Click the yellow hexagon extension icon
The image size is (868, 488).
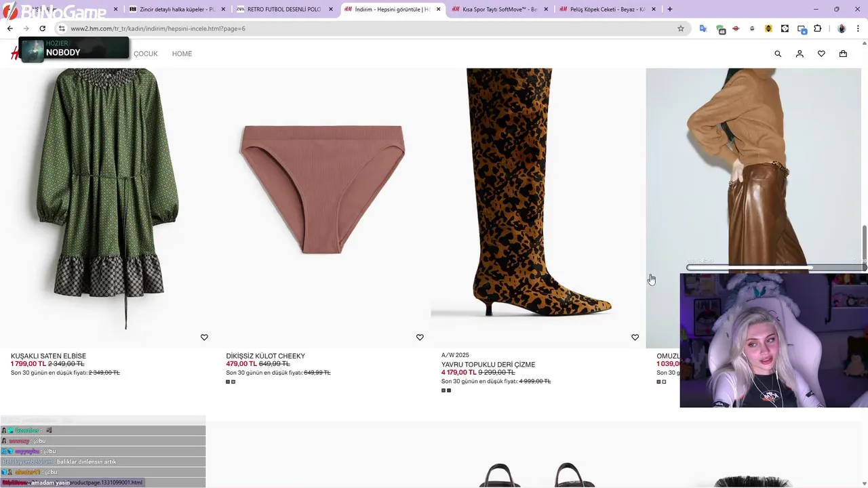tap(768, 28)
